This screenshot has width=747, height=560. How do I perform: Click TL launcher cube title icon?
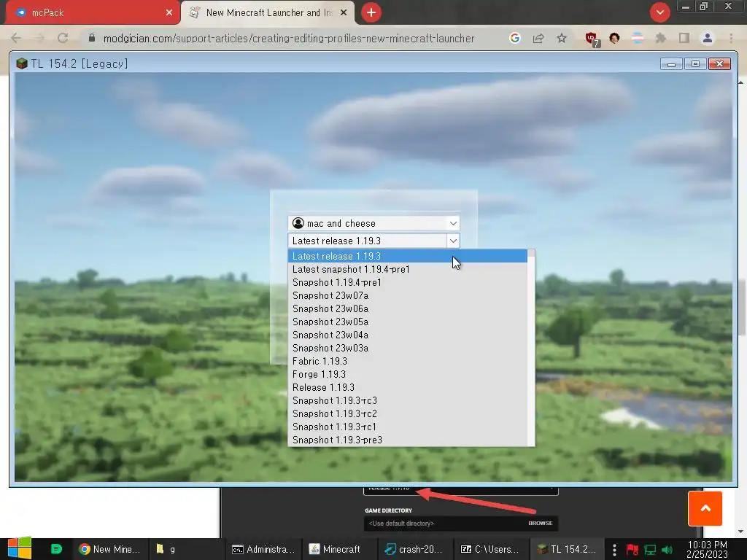click(x=21, y=64)
